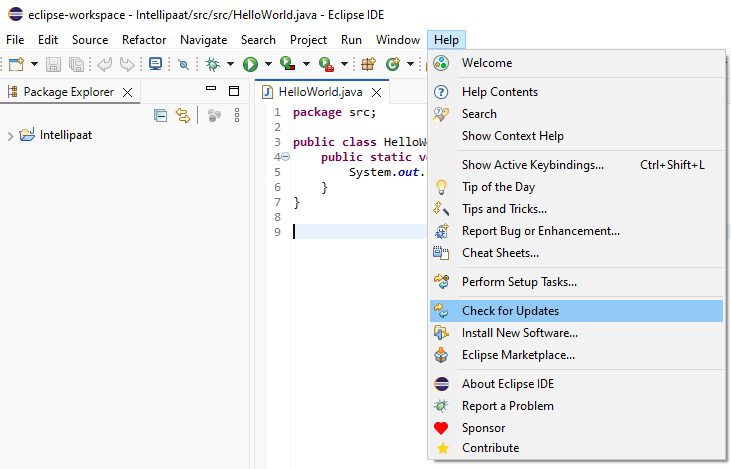Viewport: 731px width, 469px height.
Task: Click the Debug bug icon in toolbar
Action: click(213, 64)
